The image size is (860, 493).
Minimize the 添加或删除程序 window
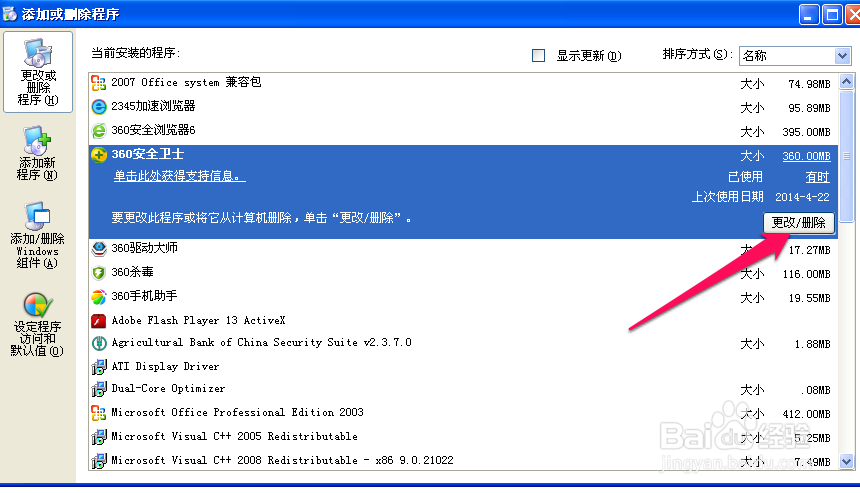pos(808,15)
